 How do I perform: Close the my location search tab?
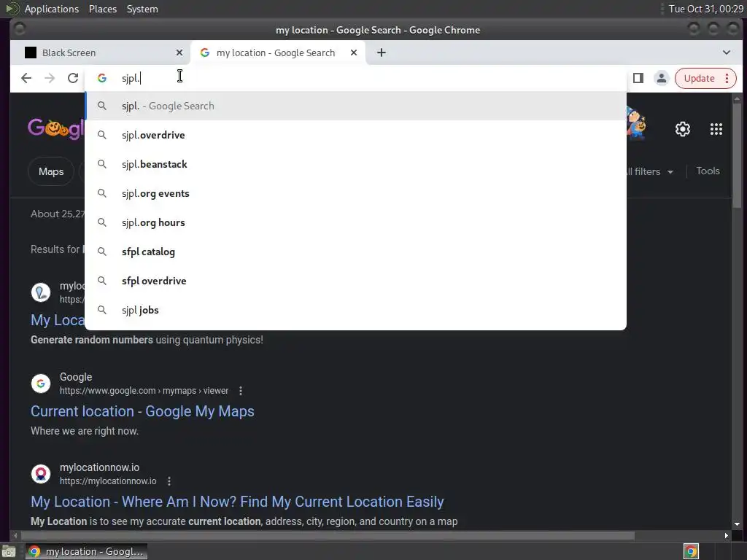[x=354, y=52]
